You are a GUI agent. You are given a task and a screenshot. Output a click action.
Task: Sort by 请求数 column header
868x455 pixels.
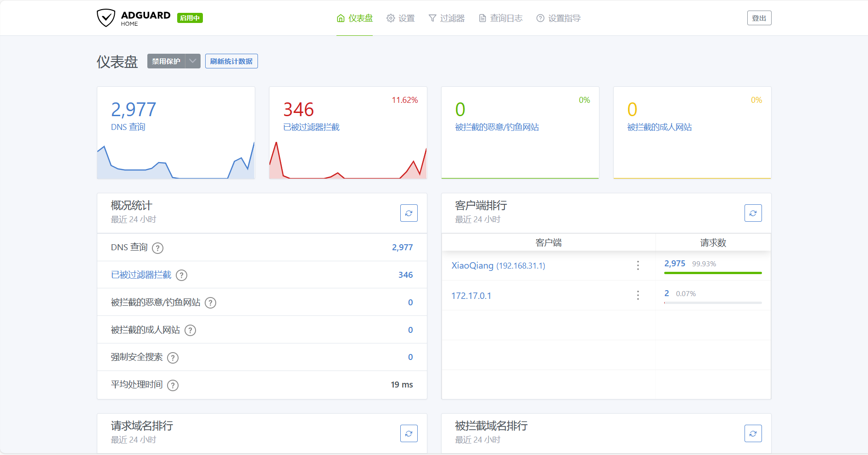(713, 242)
